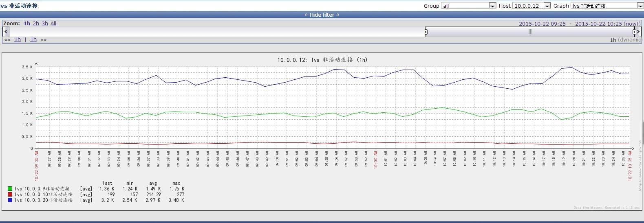
Task: Click the center handle of the time slider
Action: point(530,32)
